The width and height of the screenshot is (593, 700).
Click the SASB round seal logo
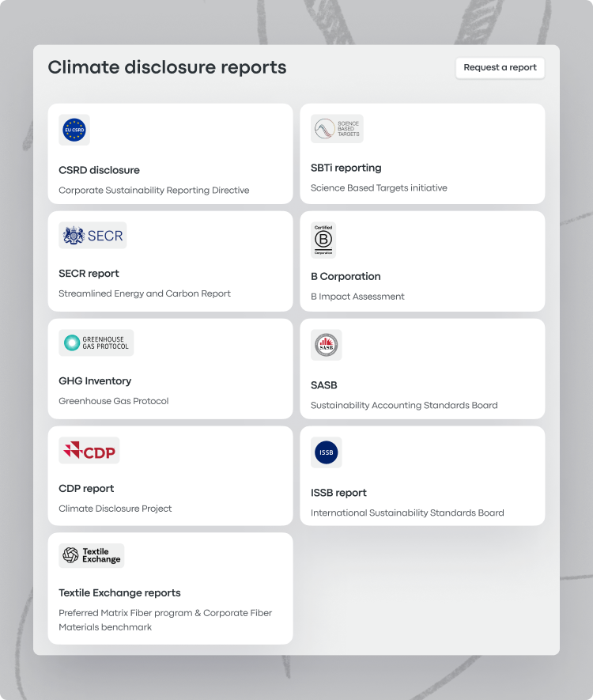[327, 345]
